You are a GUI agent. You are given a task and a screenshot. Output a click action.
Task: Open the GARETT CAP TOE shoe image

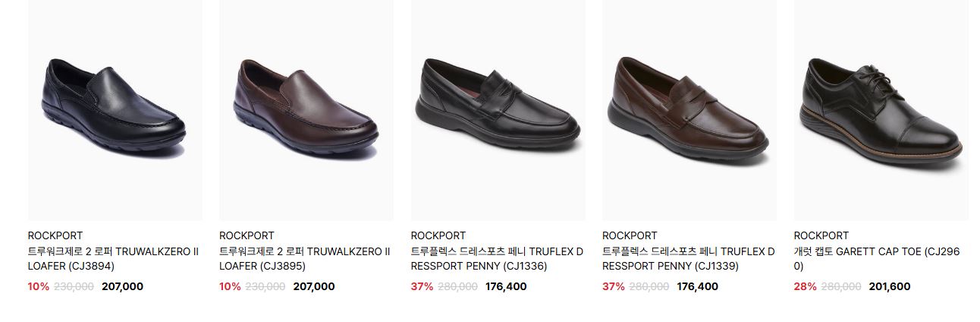click(881, 110)
